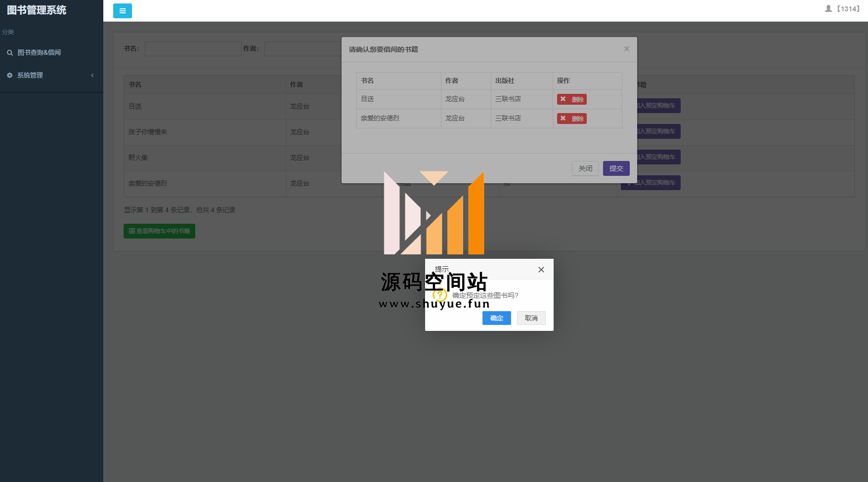Add 亲爱的安德烈 row to reservation cart
Screen dimensions: 868x482
pyautogui.click(x=651, y=183)
